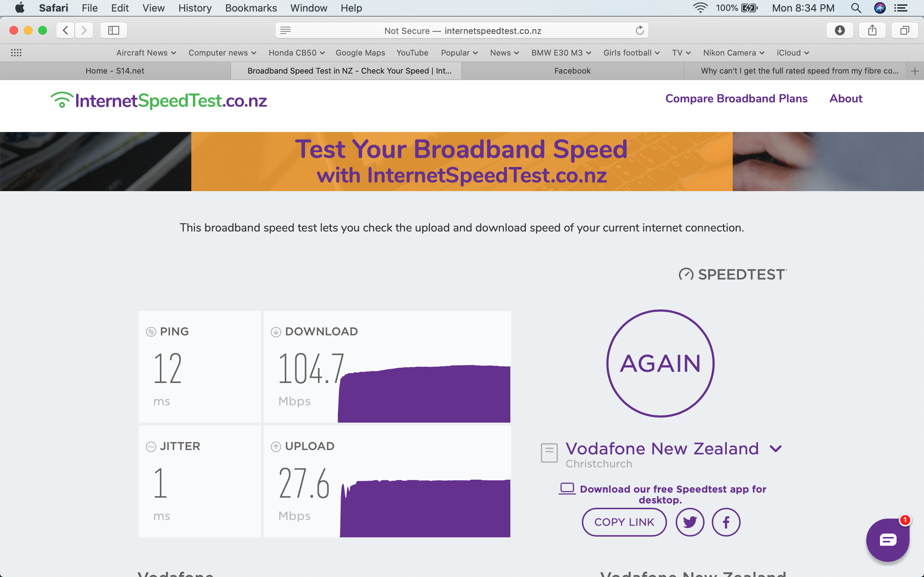The image size is (924, 577).
Task: Expand the Vodafone New Zealand server dropdown
Action: pos(775,449)
